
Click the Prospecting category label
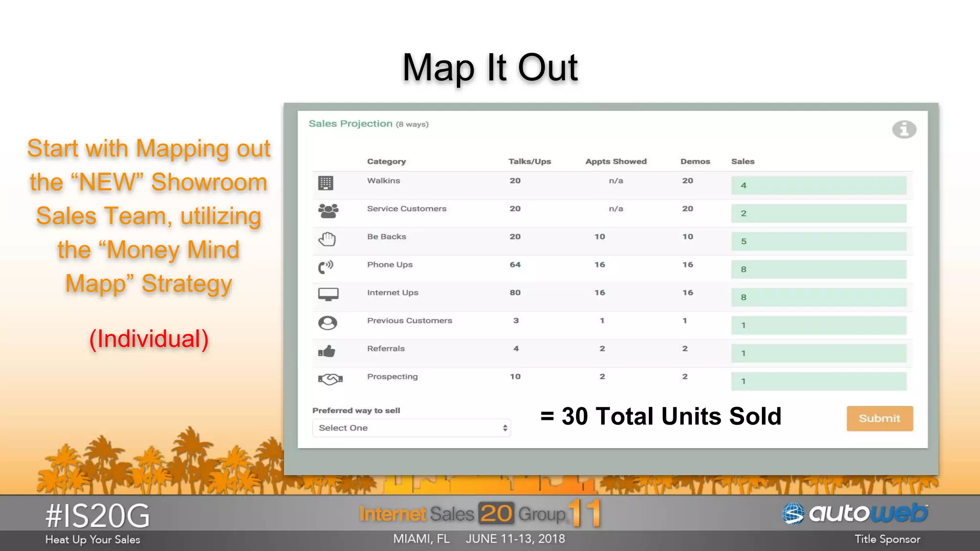pos(392,376)
